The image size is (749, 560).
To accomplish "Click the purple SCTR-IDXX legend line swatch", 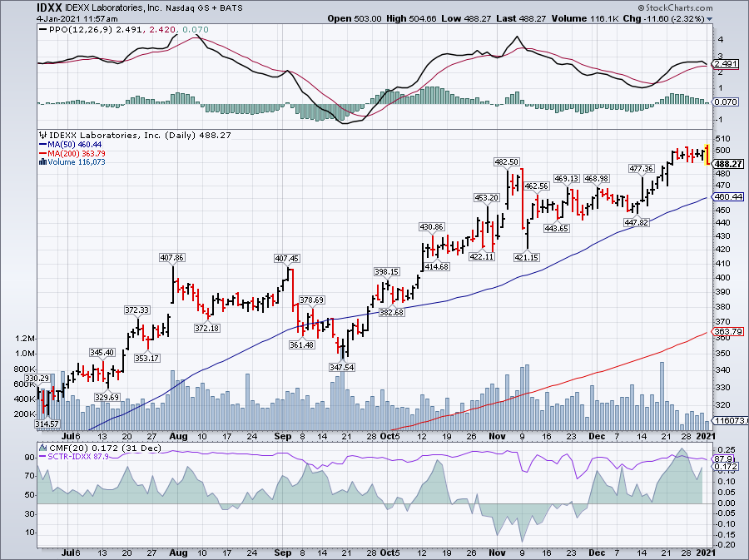I will tap(42, 457).
